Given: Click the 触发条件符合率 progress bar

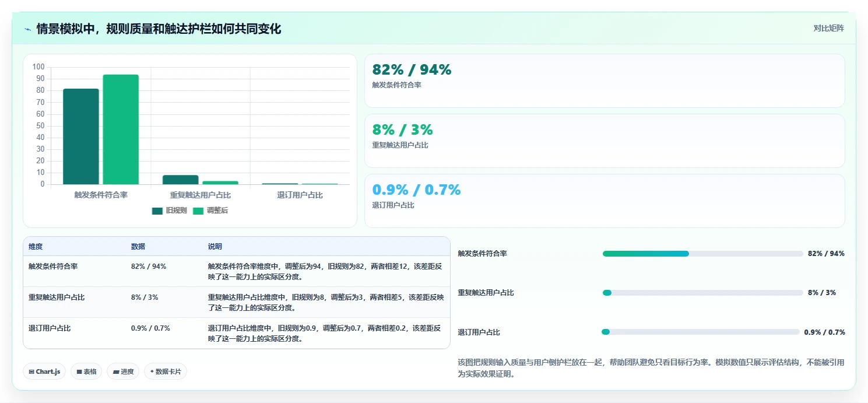Looking at the screenshot, I should coord(702,254).
